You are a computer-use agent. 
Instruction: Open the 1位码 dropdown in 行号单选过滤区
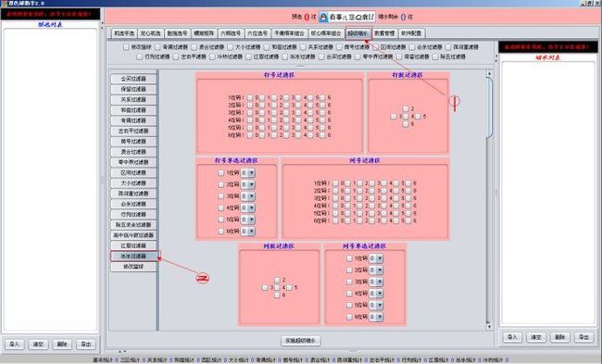pyautogui.click(x=248, y=173)
